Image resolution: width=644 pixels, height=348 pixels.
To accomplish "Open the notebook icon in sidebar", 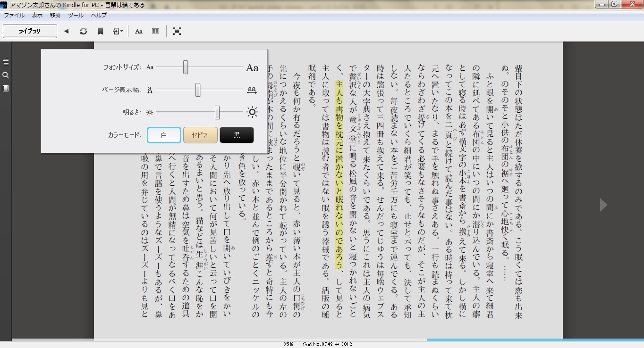I will click(x=6, y=89).
